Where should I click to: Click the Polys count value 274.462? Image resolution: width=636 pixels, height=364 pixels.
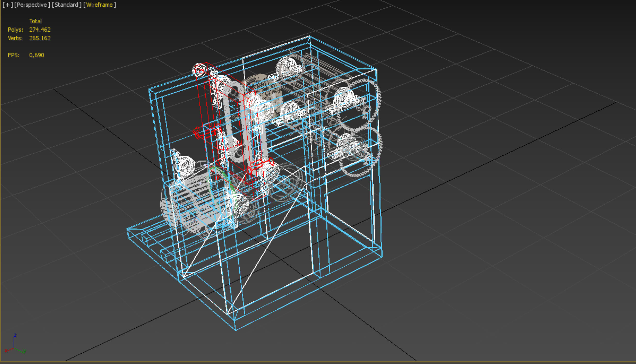[40, 30]
